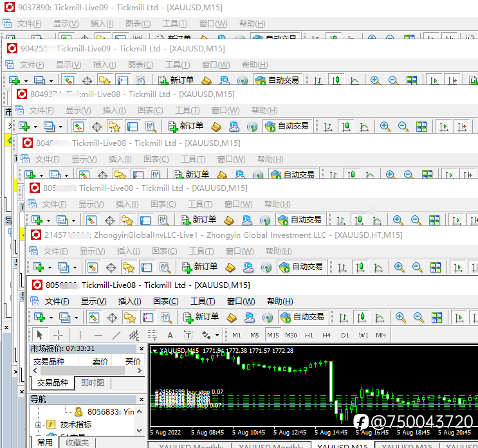The width and height of the screenshot is (478, 448).
Task: Switch to M1 timeframe
Action: [237, 335]
